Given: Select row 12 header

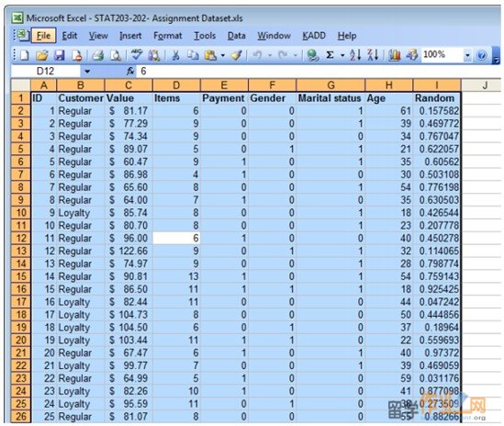Looking at the screenshot, I should coord(21,238).
